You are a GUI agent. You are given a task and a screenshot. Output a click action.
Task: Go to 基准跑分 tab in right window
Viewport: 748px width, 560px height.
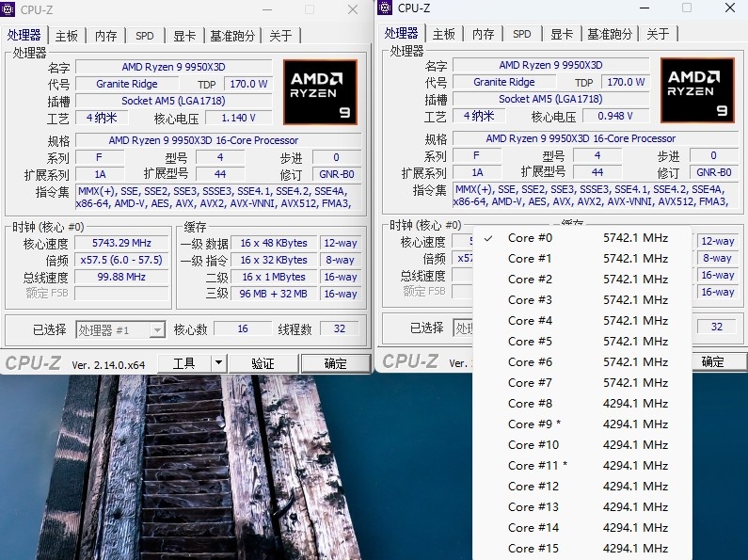click(x=610, y=34)
